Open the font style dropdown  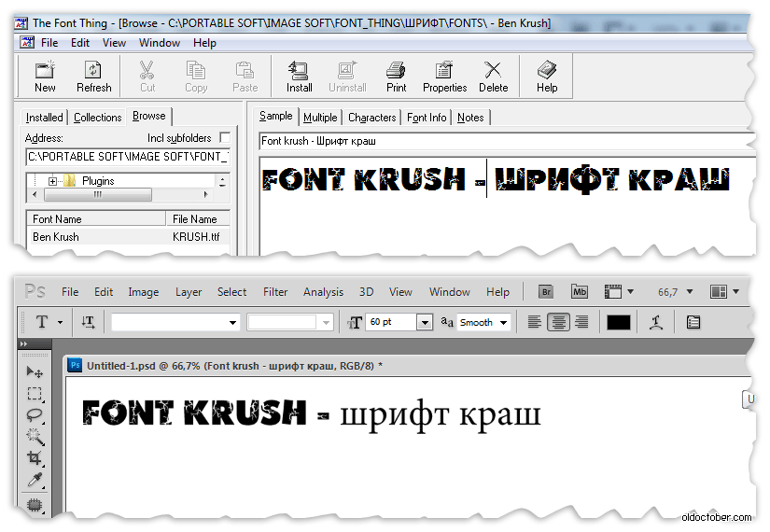(x=326, y=323)
